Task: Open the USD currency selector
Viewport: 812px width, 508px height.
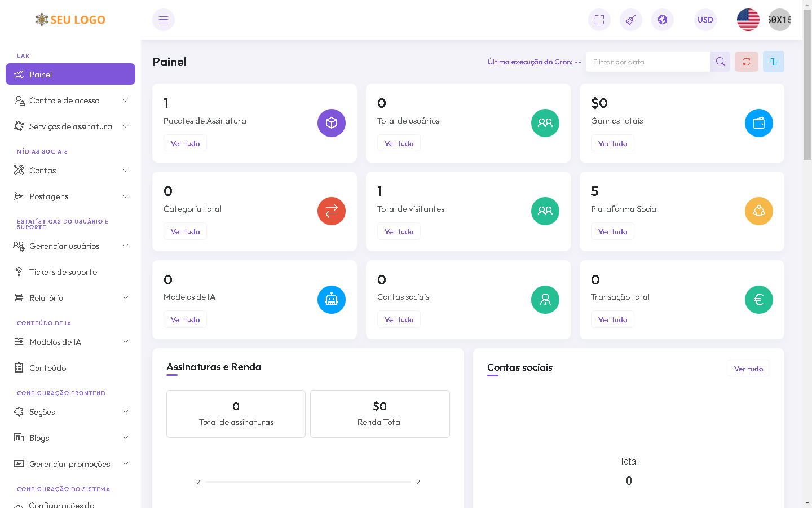Action: point(705,20)
